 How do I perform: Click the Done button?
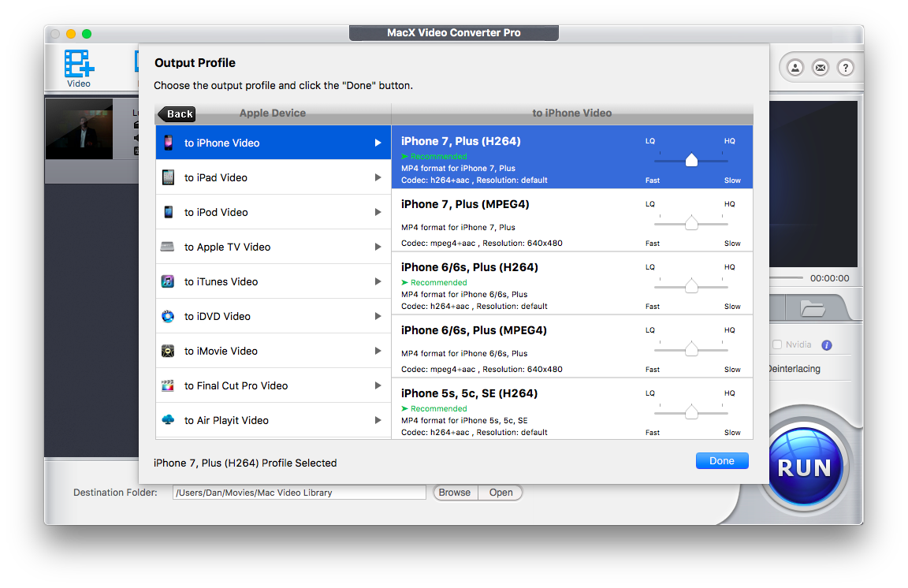click(722, 460)
